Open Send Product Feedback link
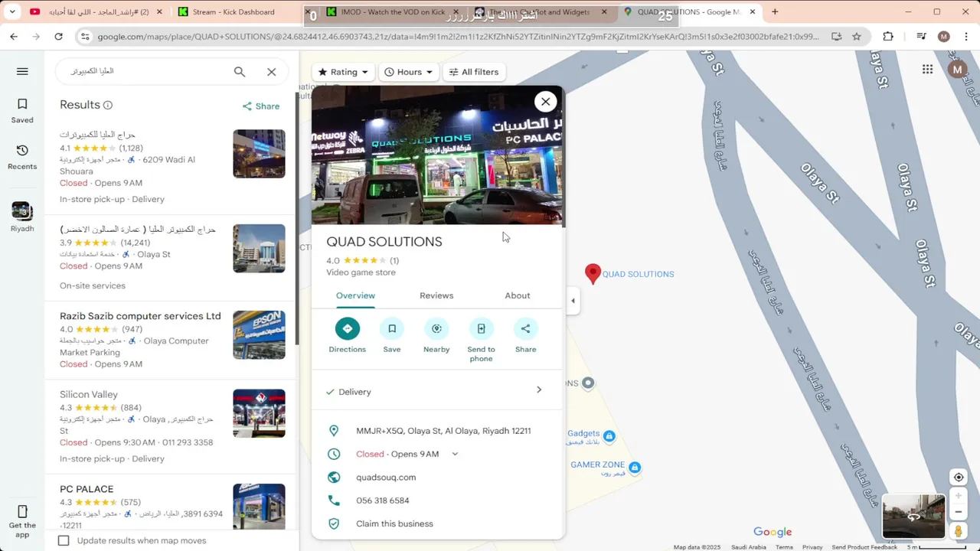This screenshot has height=551, width=980. [864, 547]
